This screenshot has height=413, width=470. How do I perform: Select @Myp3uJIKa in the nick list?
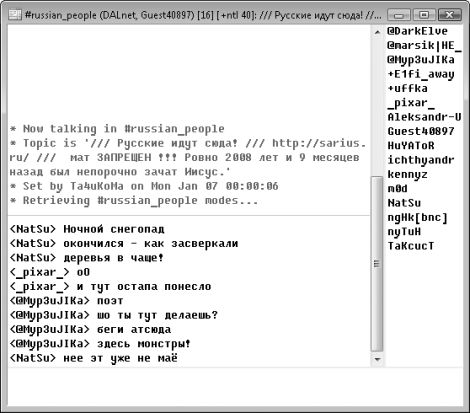pos(421,60)
